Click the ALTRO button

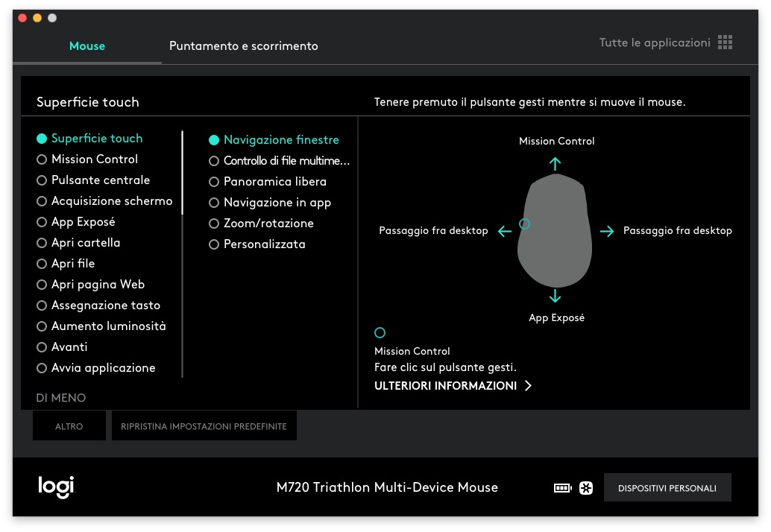(x=69, y=426)
